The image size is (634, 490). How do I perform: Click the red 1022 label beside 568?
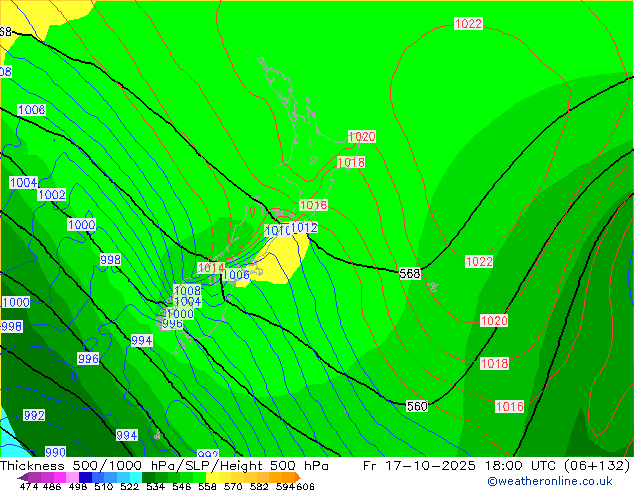pos(479,262)
